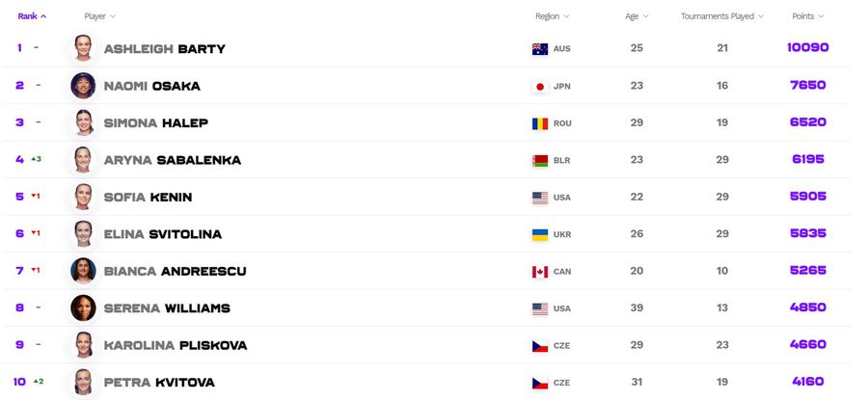Viewport: 868px width, 400px height.
Task: Open Ashleigh Barty's player avatar
Action: [x=83, y=48]
